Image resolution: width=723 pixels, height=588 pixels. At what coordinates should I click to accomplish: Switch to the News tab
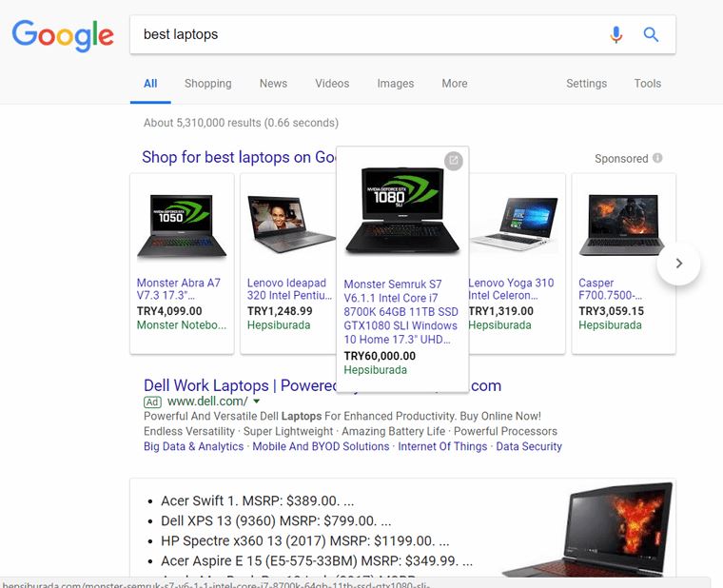click(x=273, y=84)
